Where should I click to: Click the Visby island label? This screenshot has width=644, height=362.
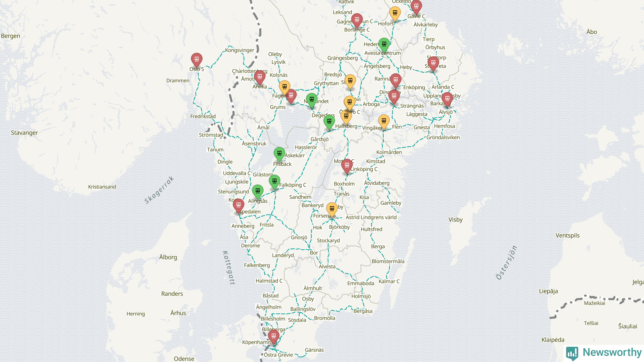click(x=455, y=220)
